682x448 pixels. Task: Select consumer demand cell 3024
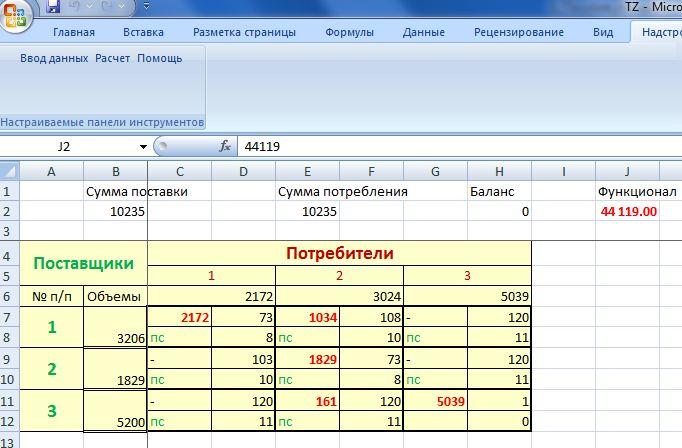[339, 296]
